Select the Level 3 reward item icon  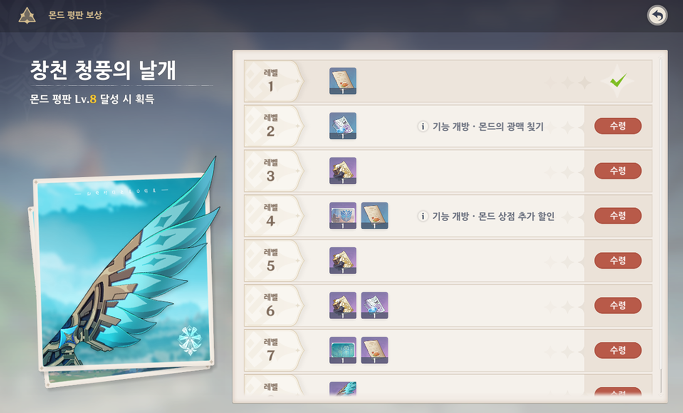click(x=343, y=171)
